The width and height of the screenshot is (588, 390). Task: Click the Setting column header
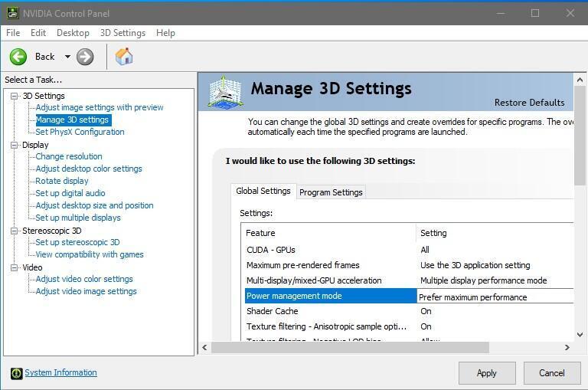point(433,233)
